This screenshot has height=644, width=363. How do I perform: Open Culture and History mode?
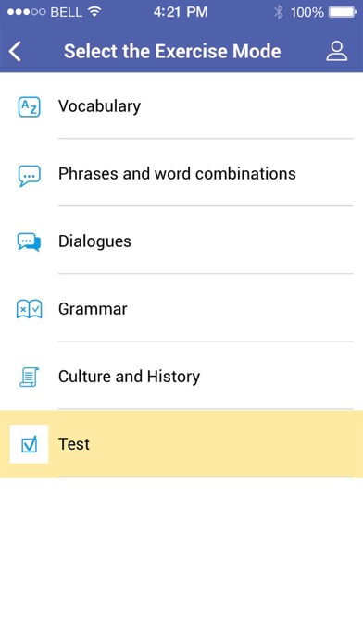[x=181, y=377]
